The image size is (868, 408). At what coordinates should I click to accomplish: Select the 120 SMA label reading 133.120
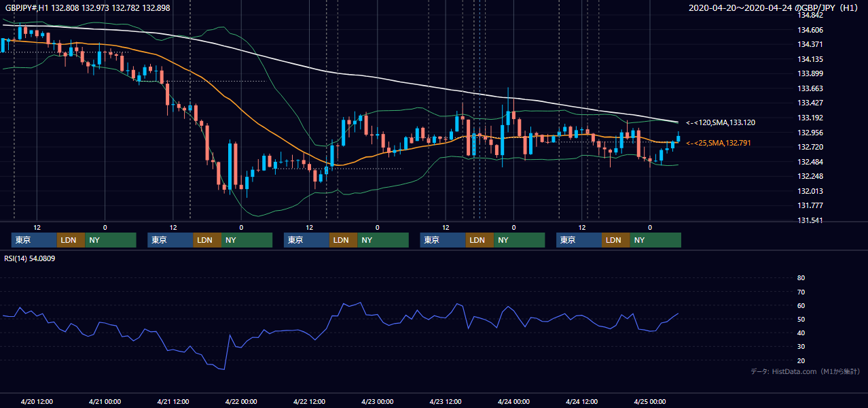point(721,122)
